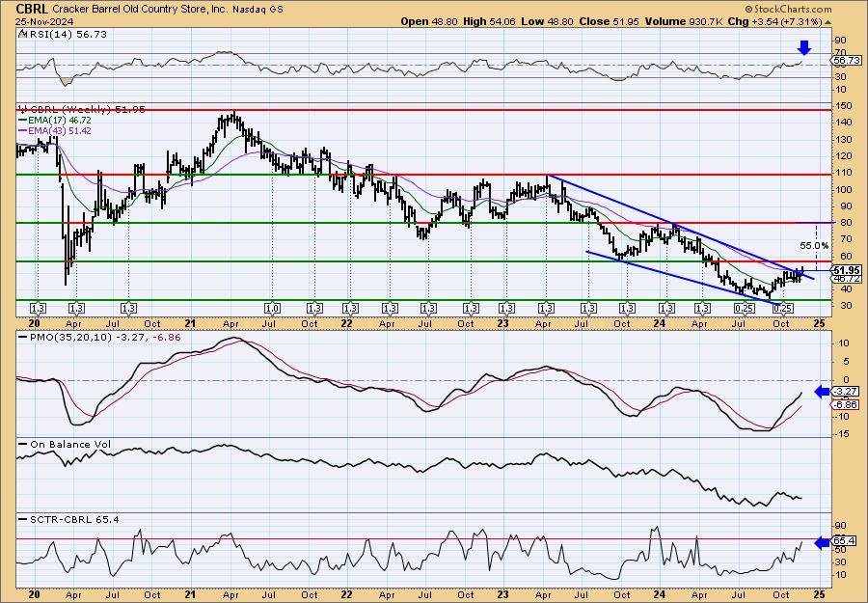868x603 pixels.
Task: Click the EMA(17) 46.72 legend entry
Action: click(61, 121)
